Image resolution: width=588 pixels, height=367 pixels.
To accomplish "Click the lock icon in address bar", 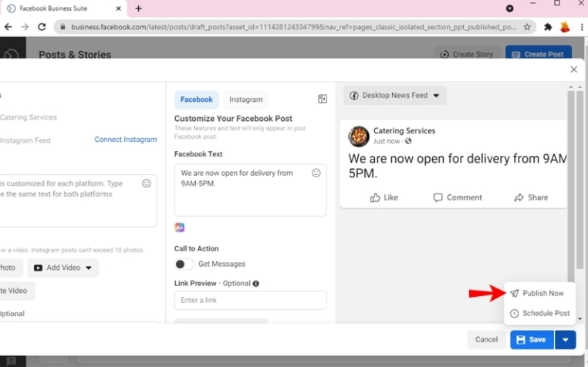I will coord(63,27).
